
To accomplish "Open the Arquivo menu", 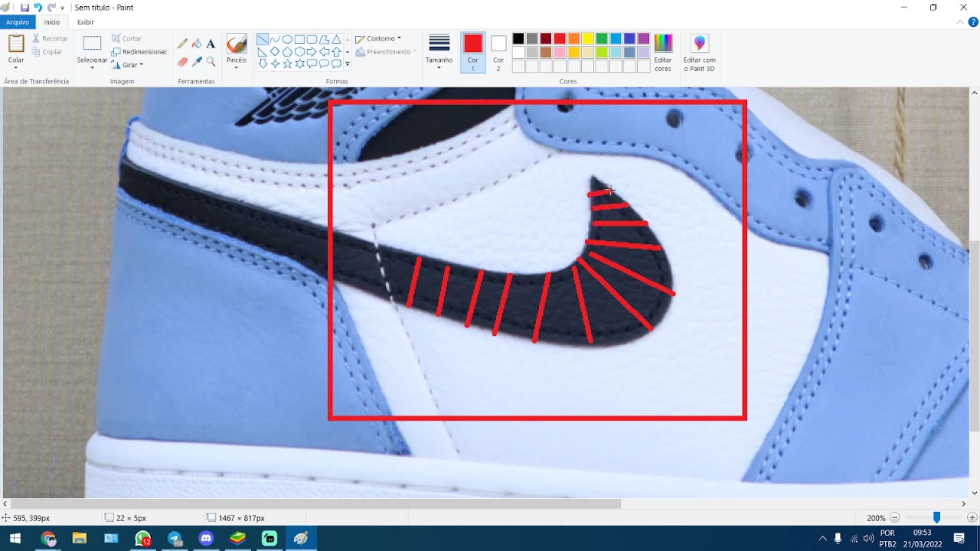I will click(x=17, y=22).
